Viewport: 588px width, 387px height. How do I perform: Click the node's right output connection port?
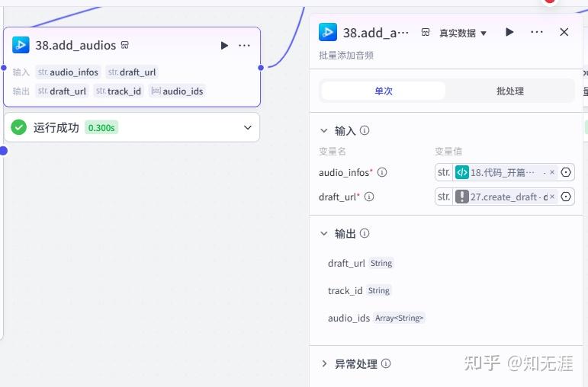coord(261,68)
